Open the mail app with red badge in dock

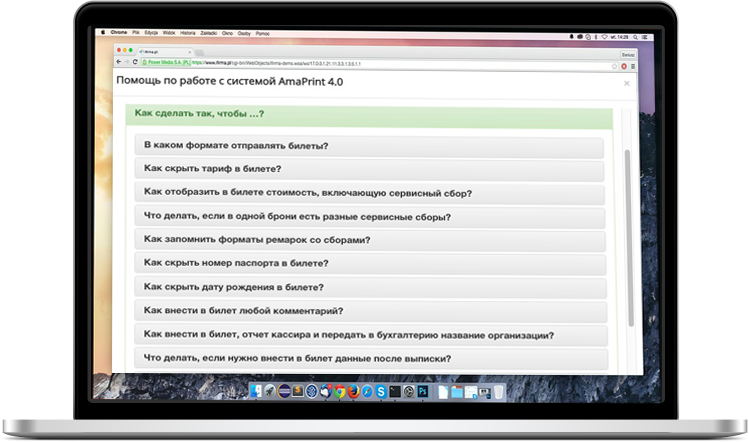point(325,391)
